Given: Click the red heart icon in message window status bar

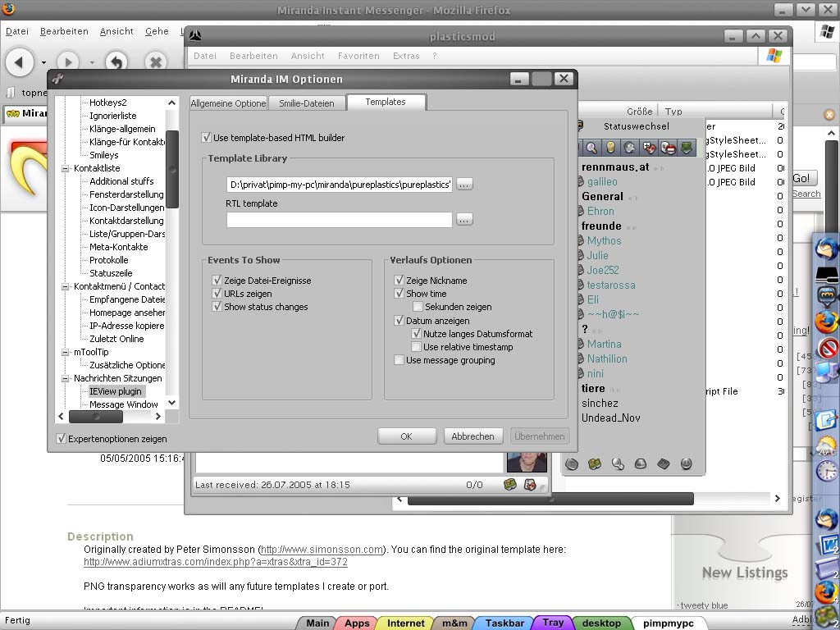Looking at the screenshot, I should (530, 485).
